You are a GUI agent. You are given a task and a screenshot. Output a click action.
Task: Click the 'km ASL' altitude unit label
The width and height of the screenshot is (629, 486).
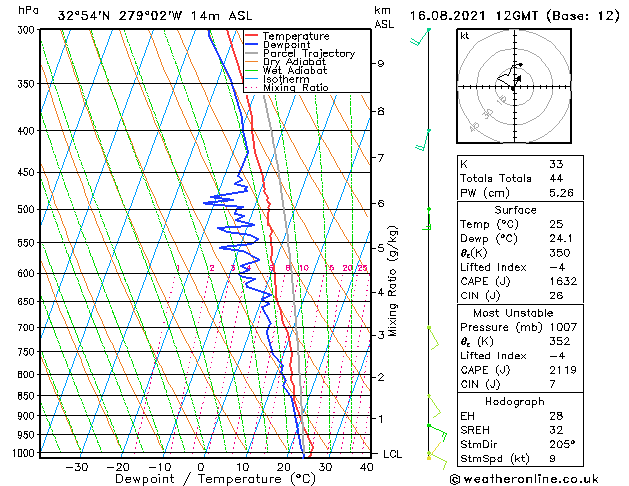(x=384, y=17)
